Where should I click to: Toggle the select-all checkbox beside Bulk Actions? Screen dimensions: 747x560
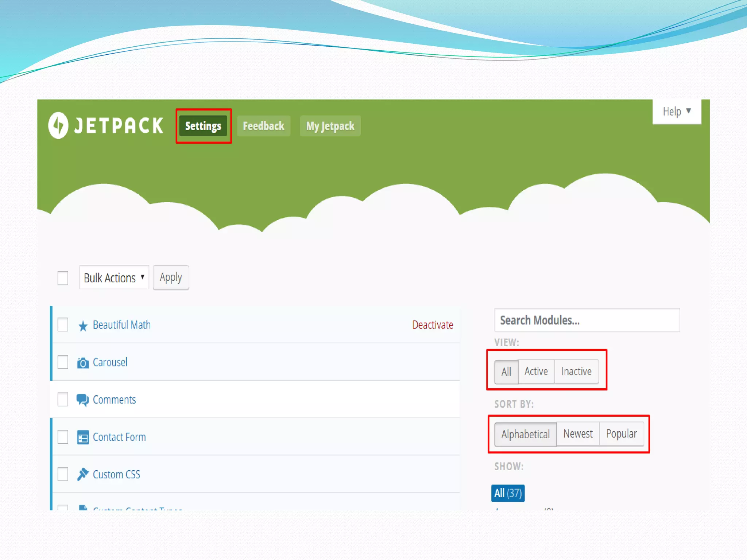pos(63,278)
